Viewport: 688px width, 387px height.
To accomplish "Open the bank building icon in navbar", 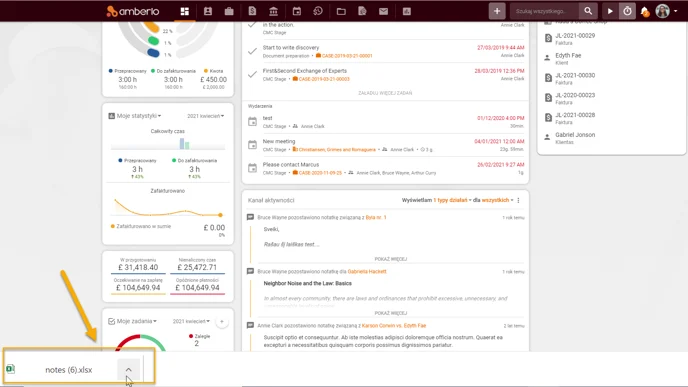I will (273, 11).
